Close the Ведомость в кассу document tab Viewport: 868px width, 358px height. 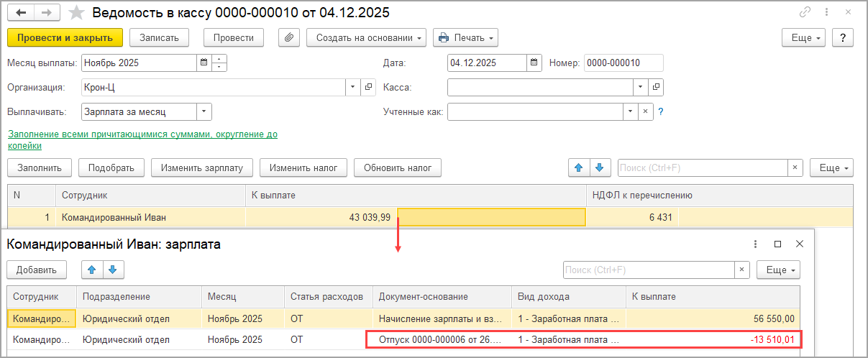[849, 13]
